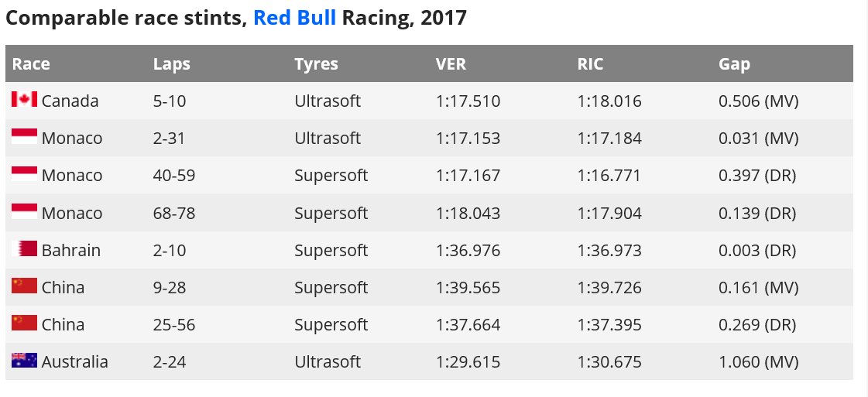Click the Tyres column header
The height and width of the screenshot is (397, 868).
[x=316, y=63]
